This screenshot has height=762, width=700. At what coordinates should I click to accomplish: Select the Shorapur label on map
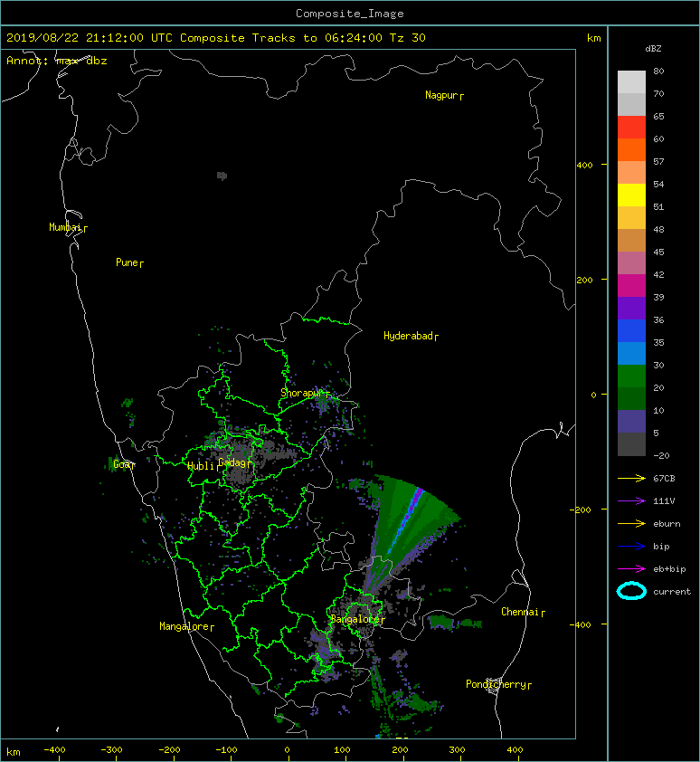pyautogui.click(x=302, y=393)
